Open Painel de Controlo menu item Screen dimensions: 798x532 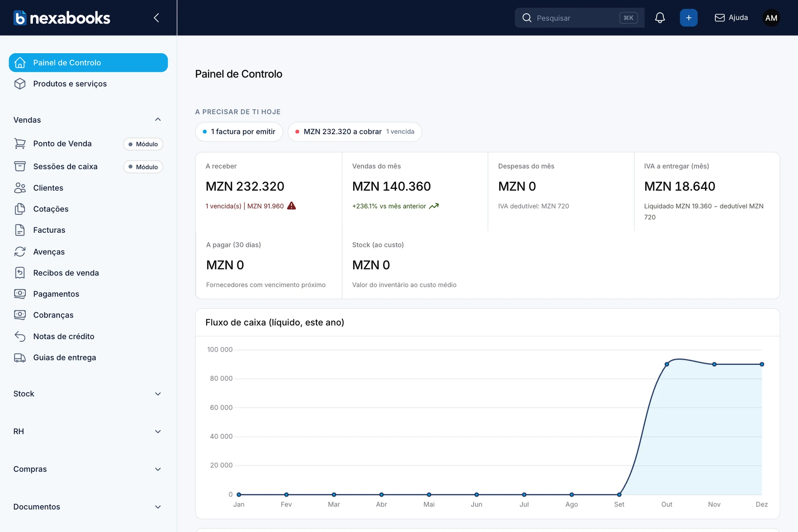(88, 63)
